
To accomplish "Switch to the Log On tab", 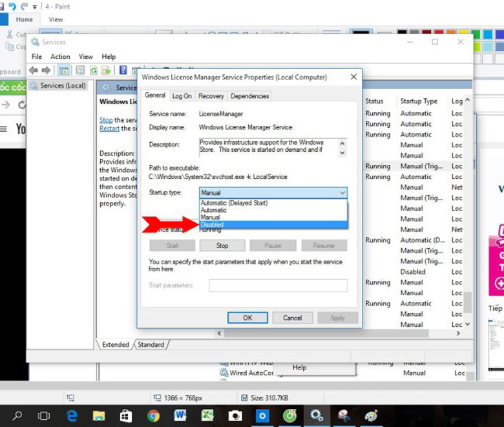I will 182,96.
